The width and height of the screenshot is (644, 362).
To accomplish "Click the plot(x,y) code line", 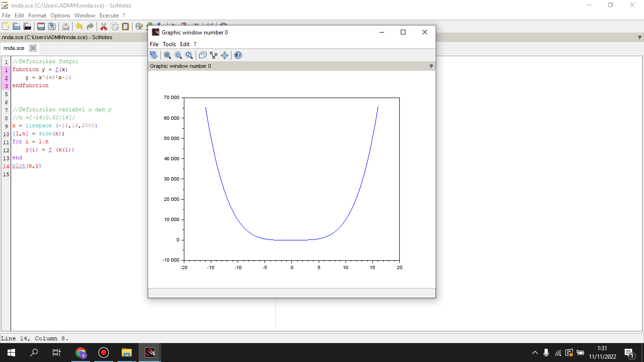I will coord(27,166).
